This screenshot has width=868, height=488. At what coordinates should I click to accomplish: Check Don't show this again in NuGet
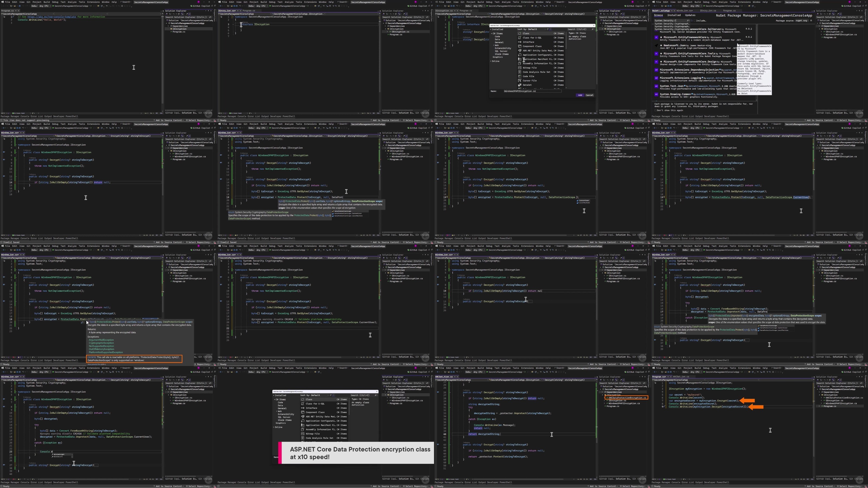[655, 110]
